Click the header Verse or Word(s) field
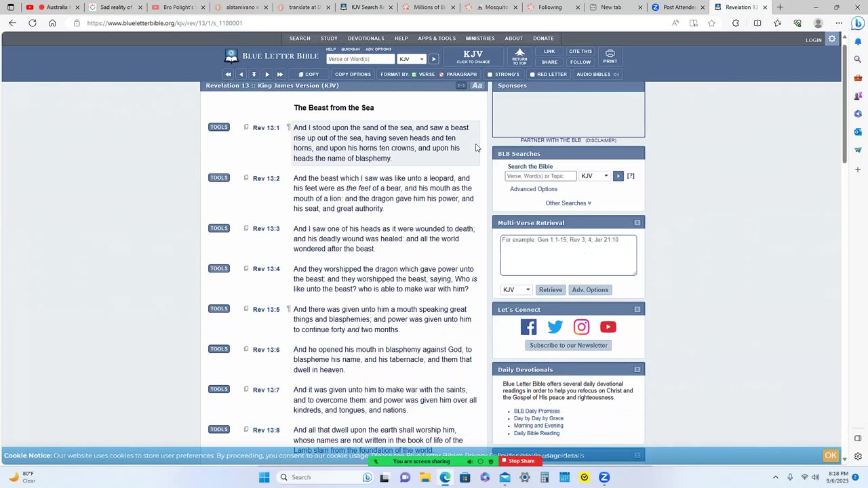The width and height of the screenshot is (868, 488). [360, 59]
